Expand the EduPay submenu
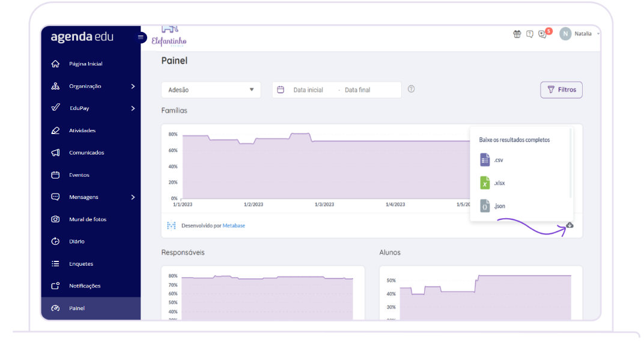Screen dimensions: 644x342 (x=133, y=108)
